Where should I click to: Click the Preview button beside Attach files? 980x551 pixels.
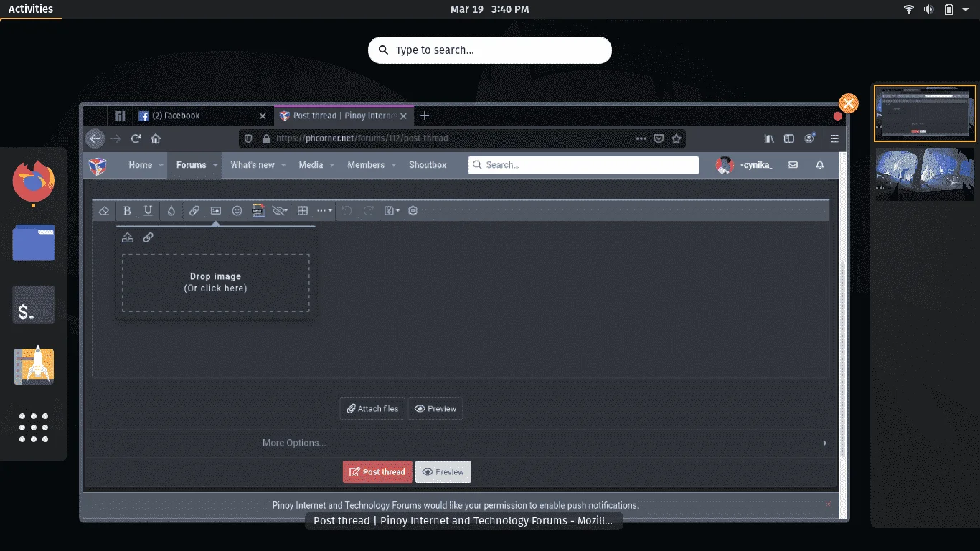coord(435,409)
